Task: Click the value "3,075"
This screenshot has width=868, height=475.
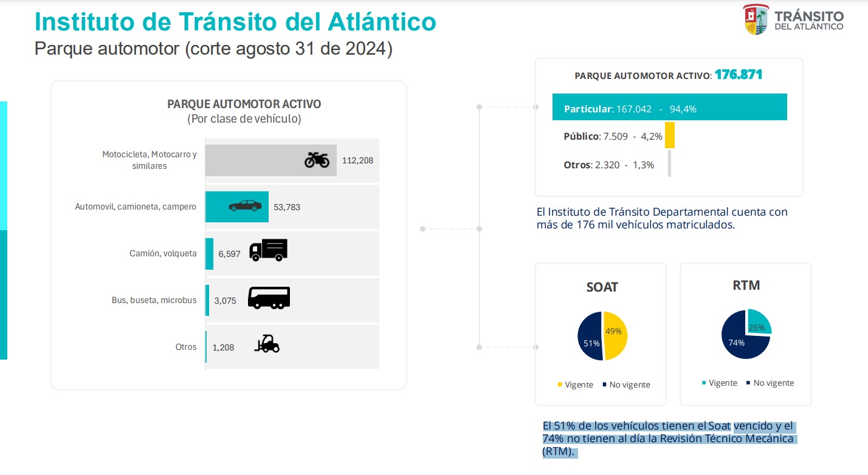Action: (x=225, y=301)
